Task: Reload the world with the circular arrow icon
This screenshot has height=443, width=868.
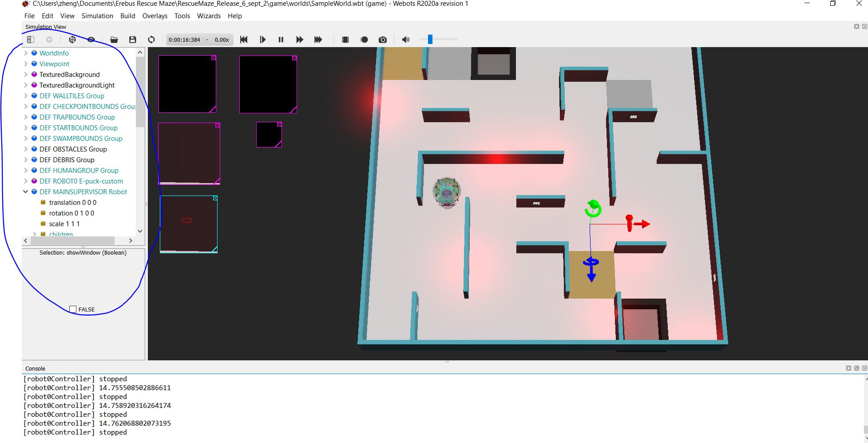Action: click(x=151, y=40)
